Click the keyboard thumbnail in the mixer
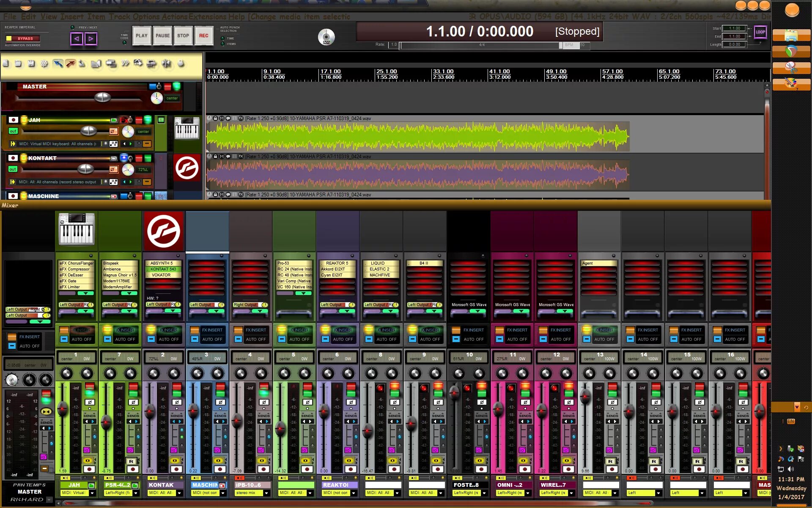812x508 pixels. [77, 229]
